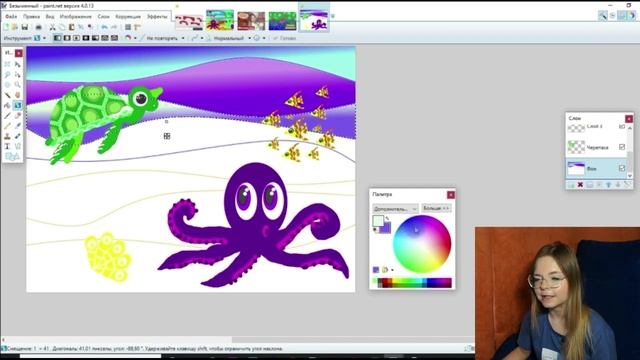Select the Paintbrush tool
Viewport: 640px width, 360px height.
[x=7, y=116]
